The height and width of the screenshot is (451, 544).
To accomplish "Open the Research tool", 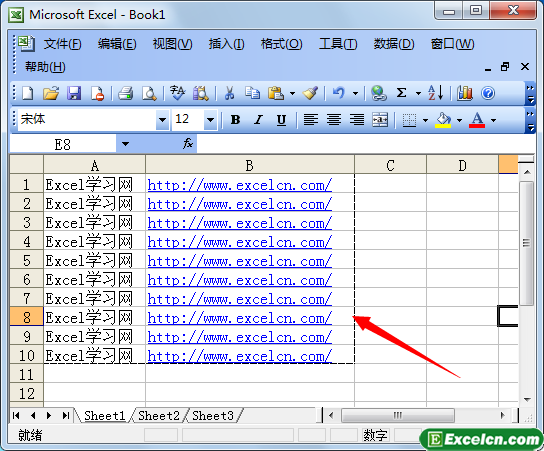I will [x=201, y=93].
